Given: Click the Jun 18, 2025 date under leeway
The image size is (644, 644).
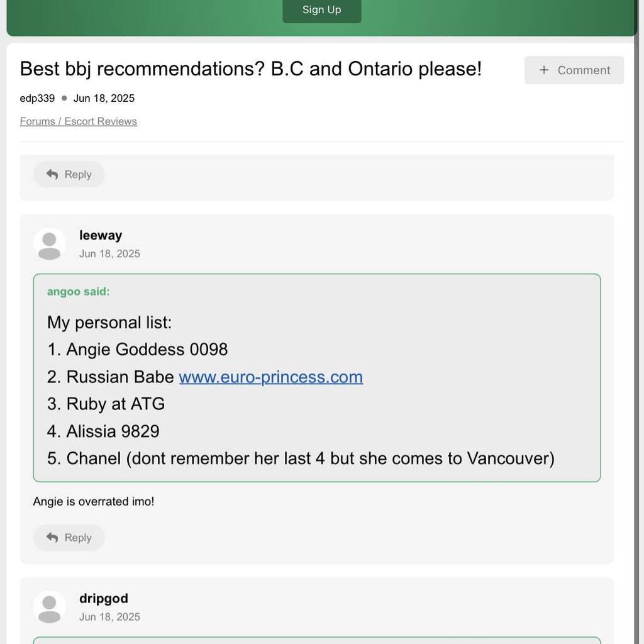Looking at the screenshot, I should [109, 254].
